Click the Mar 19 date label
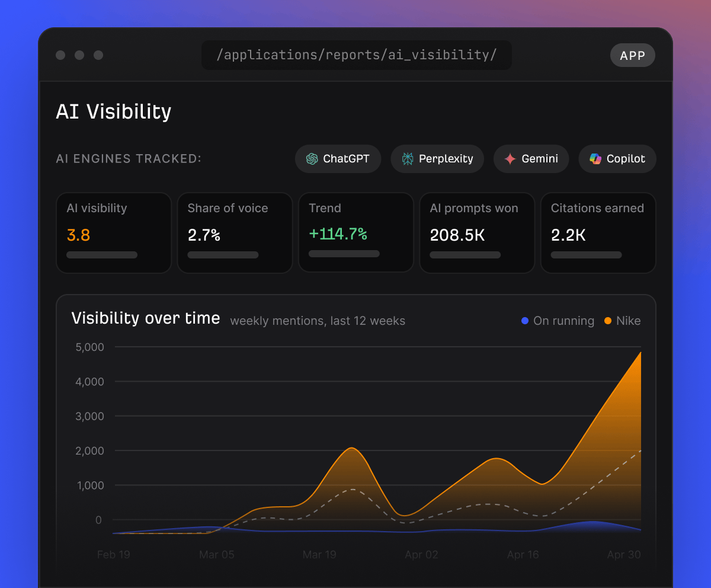This screenshot has height=588, width=711. coord(319,555)
